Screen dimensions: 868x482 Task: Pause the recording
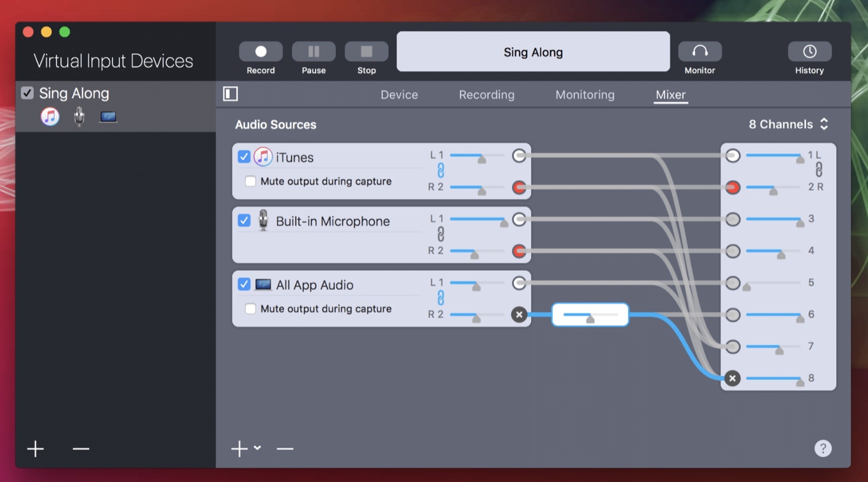tap(314, 52)
